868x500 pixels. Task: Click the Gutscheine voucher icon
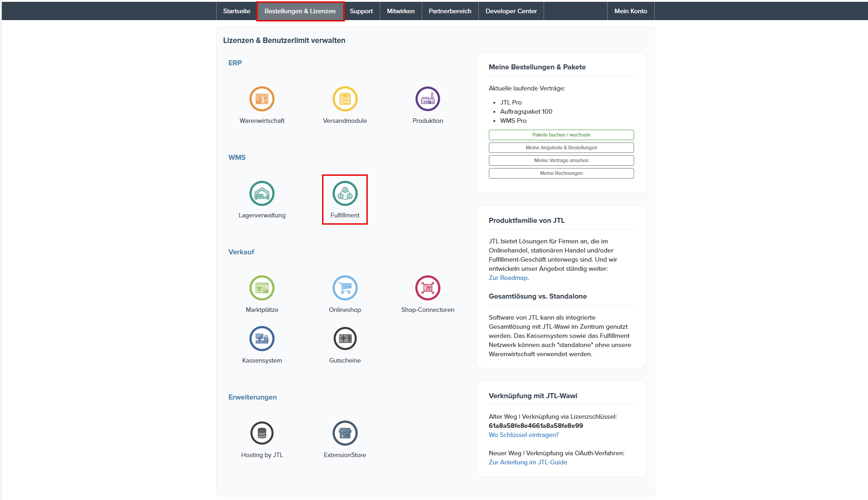[x=345, y=339]
